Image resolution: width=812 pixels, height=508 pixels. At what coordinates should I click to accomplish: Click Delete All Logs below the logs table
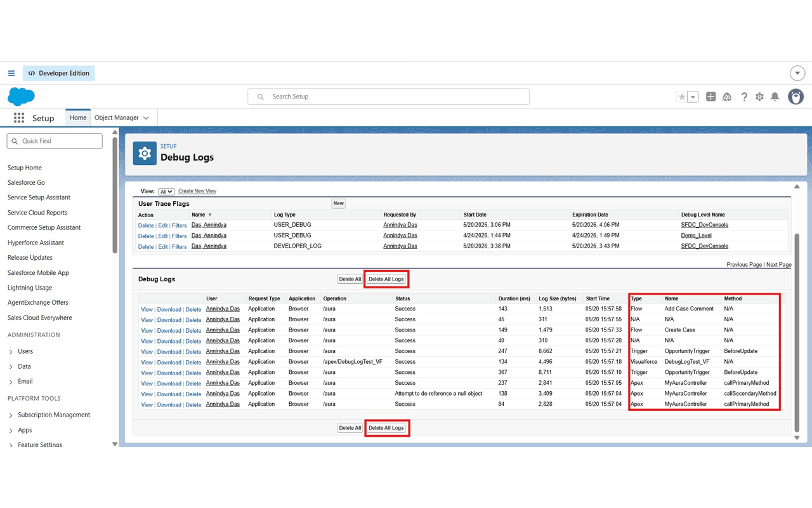pyautogui.click(x=386, y=428)
